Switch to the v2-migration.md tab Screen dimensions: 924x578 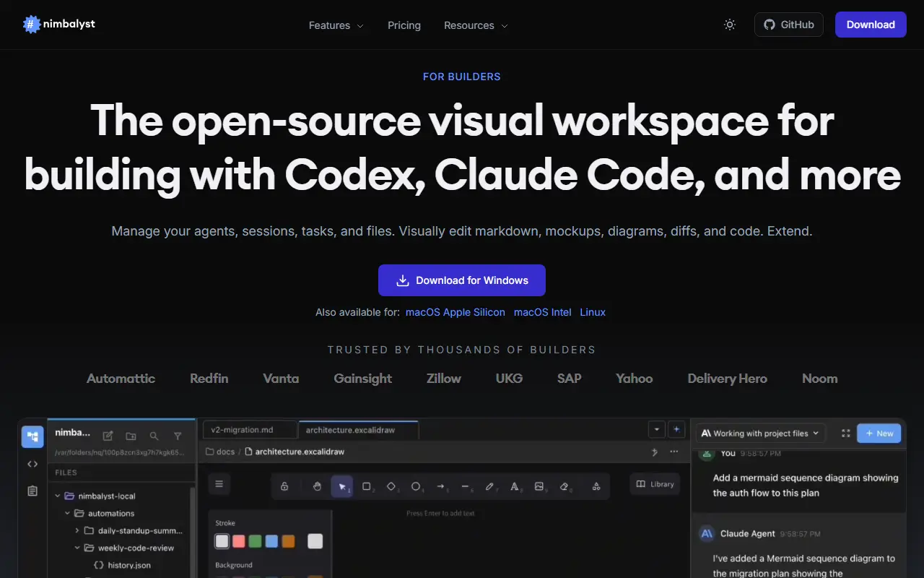(x=250, y=429)
